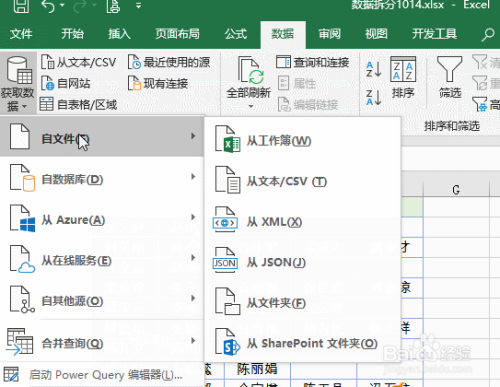
Task: Click the reapply filter icon
Action: coord(480,83)
